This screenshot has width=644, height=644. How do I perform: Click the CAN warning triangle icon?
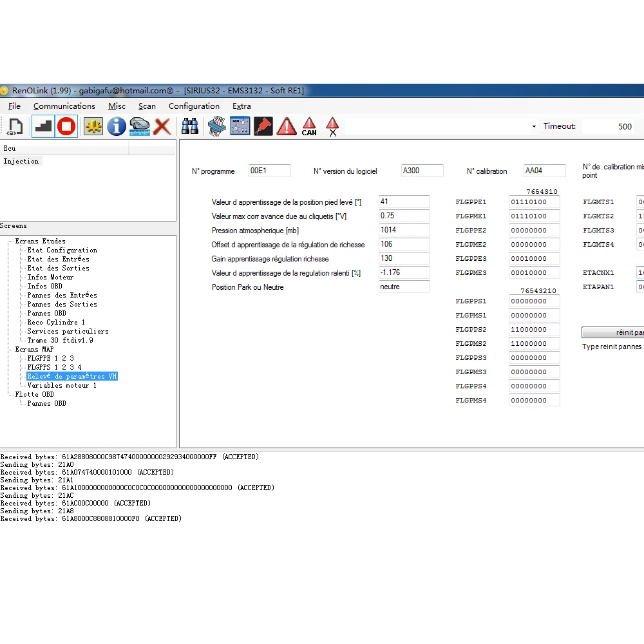(x=309, y=126)
